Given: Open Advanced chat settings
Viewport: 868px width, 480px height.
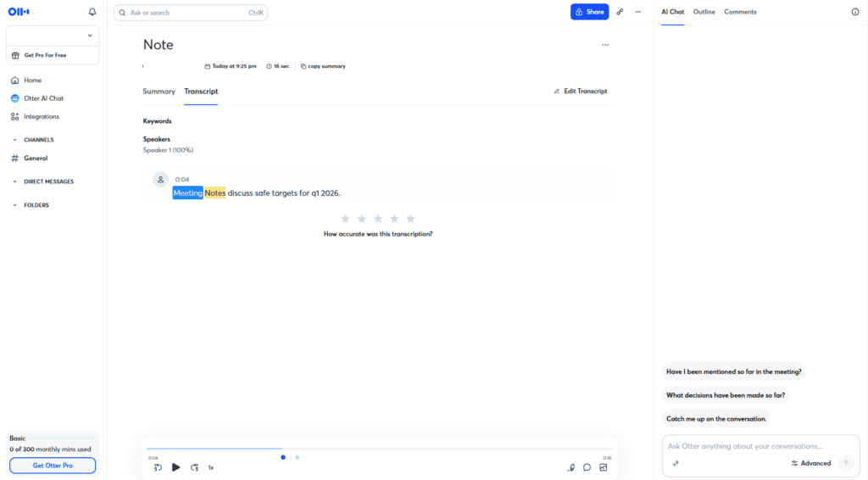Looking at the screenshot, I should [x=811, y=463].
